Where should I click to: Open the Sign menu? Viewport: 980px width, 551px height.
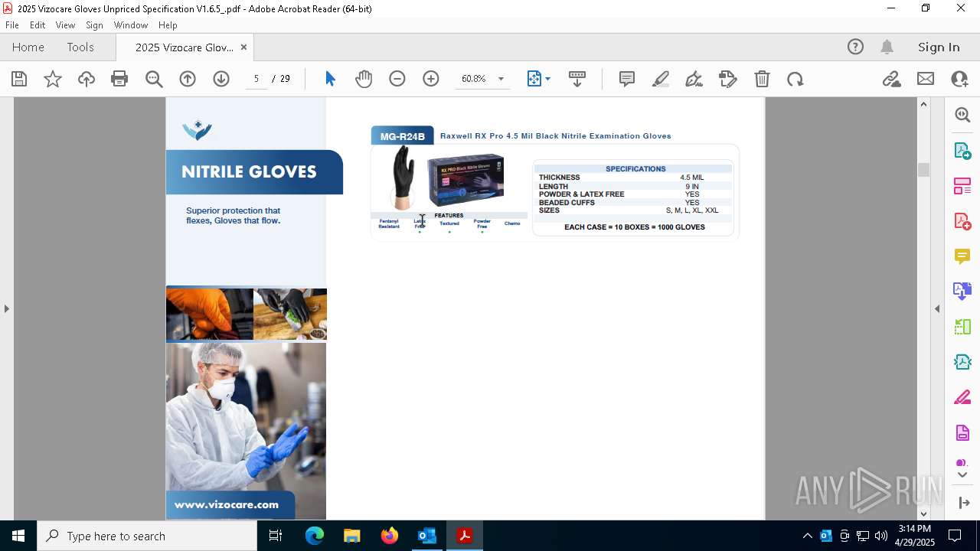tap(95, 25)
